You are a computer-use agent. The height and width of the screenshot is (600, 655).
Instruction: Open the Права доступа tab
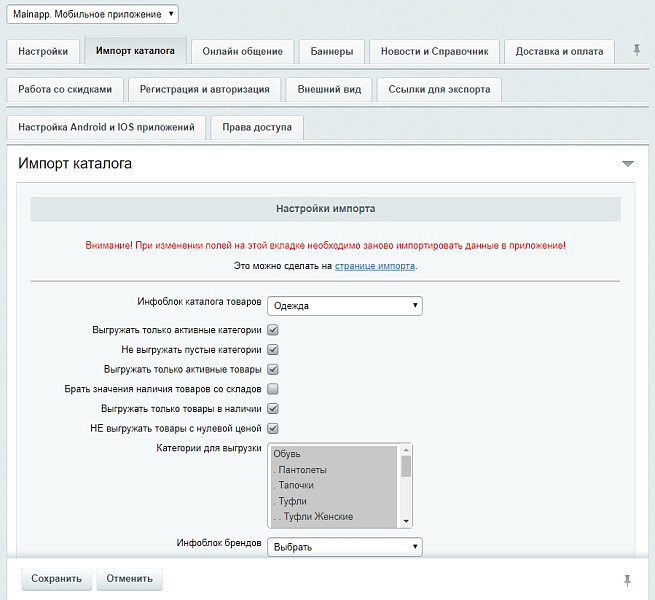[x=257, y=128]
